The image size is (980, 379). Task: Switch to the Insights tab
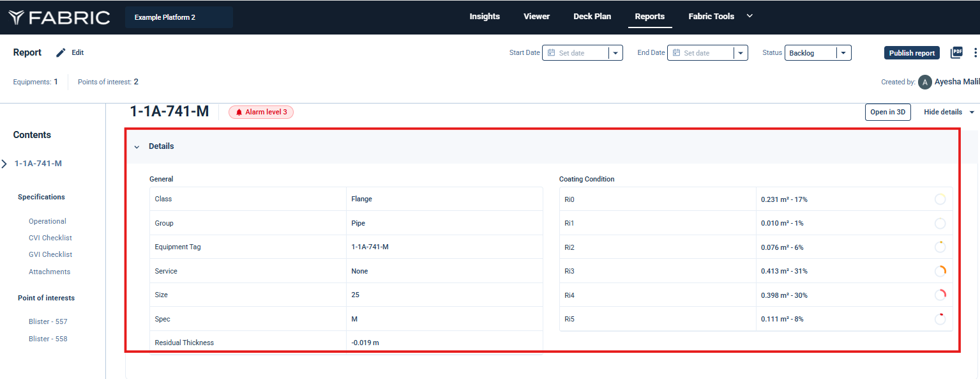(485, 17)
